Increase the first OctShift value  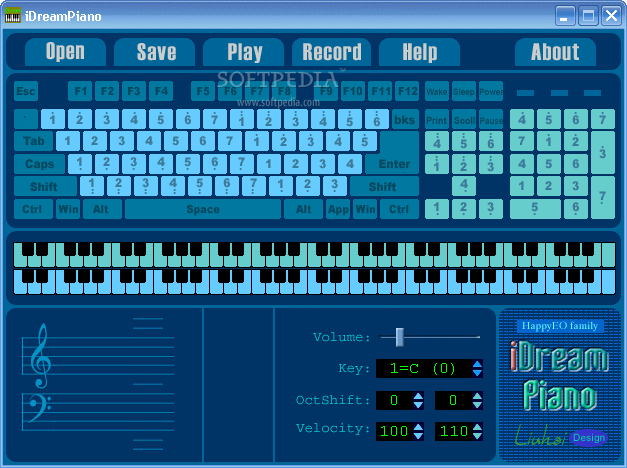(418, 396)
